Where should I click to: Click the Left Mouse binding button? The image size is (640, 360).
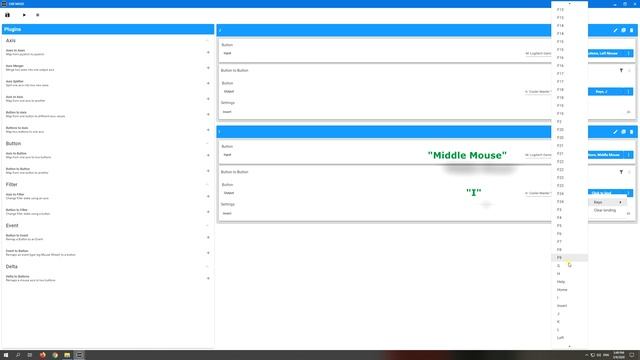pyautogui.click(x=607, y=53)
